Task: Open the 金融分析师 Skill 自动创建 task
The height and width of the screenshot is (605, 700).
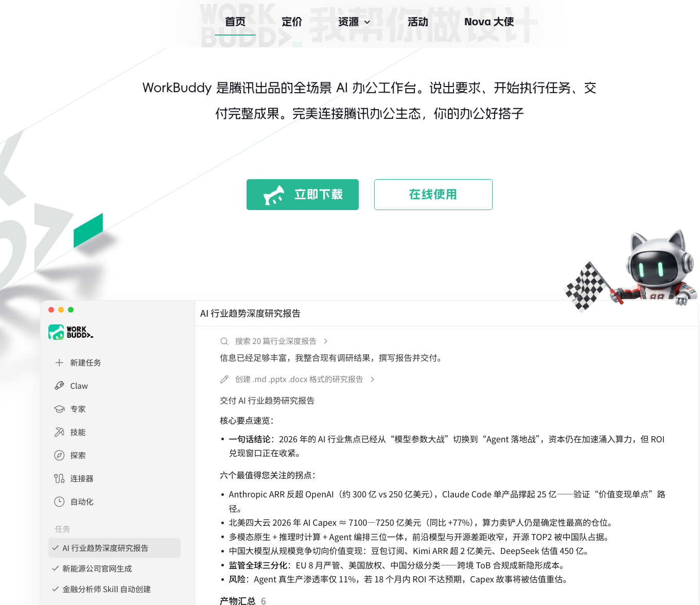Action: (x=114, y=589)
